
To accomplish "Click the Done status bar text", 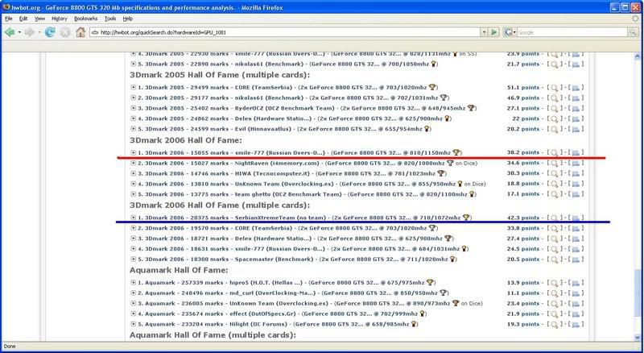I will coord(10,347).
